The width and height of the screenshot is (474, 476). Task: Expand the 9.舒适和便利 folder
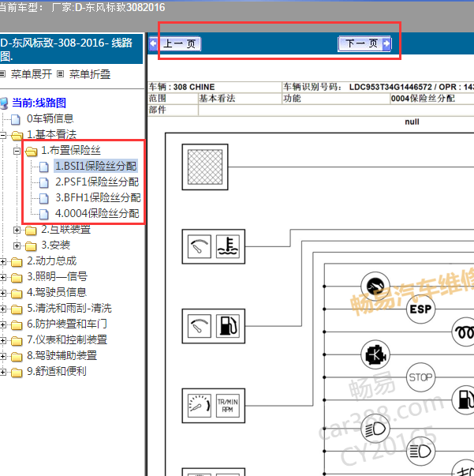(x=2, y=372)
